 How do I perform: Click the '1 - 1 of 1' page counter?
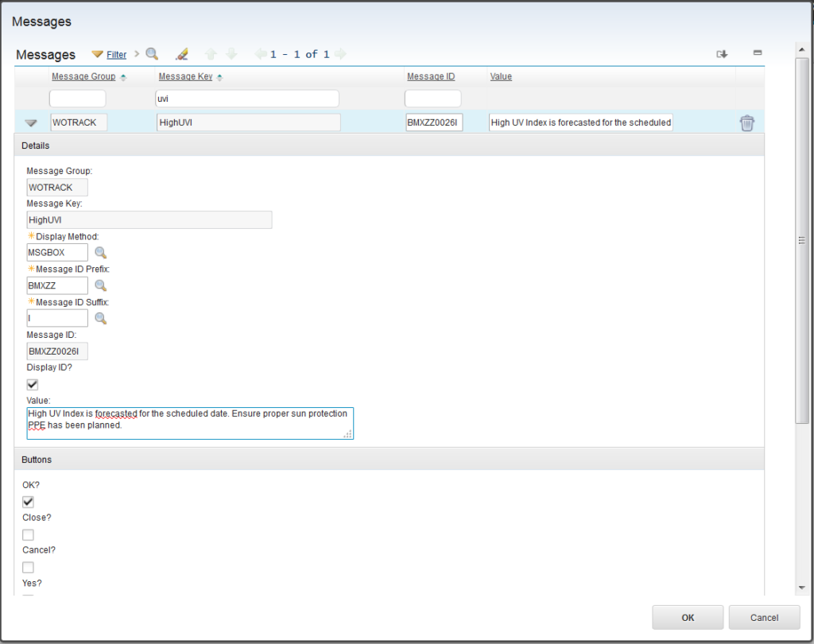[300, 54]
